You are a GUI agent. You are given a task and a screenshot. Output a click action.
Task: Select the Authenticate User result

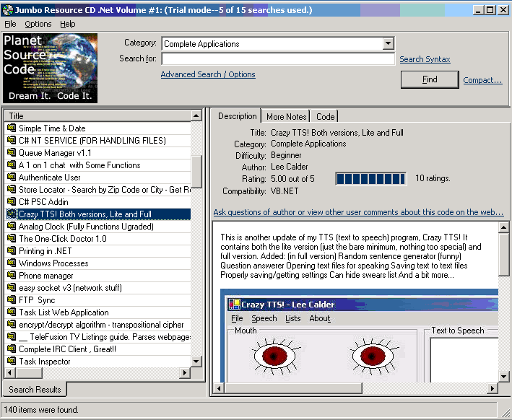(x=98, y=178)
